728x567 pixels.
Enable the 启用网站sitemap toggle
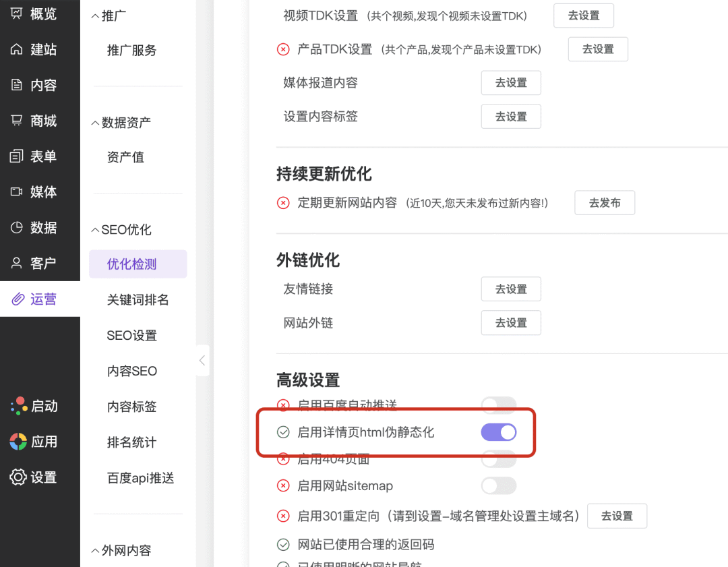[498, 485]
